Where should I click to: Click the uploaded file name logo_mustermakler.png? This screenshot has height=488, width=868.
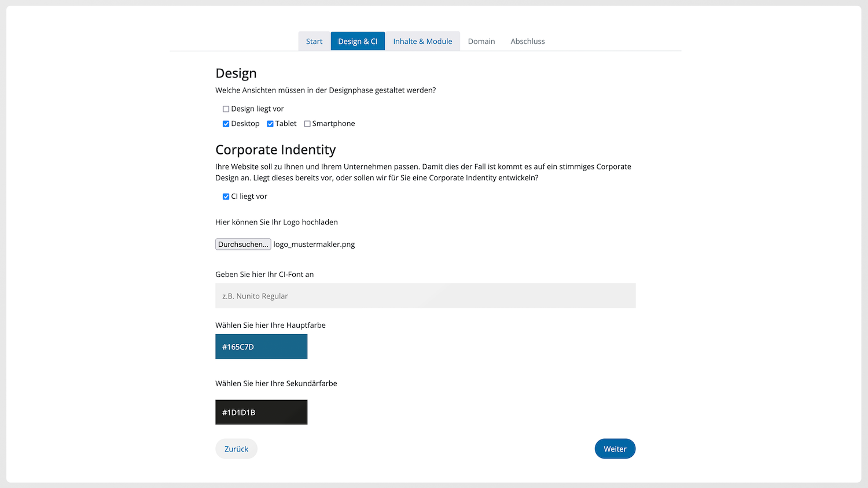(x=314, y=245)
